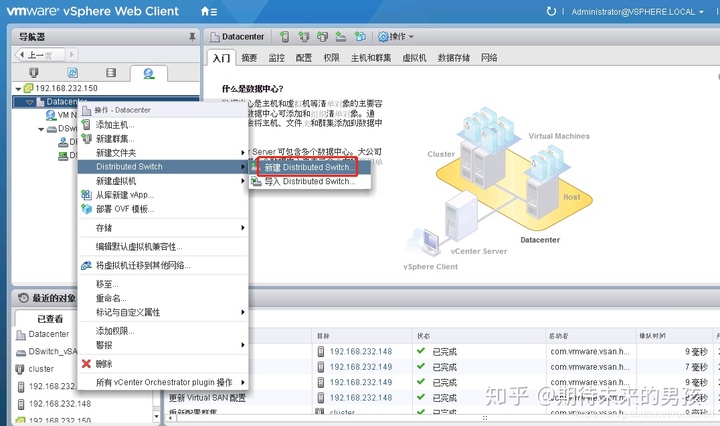Open the 已查看 tab in recent objects
The width and height of the screenshot is (720, 426).
tap(50, 319)
